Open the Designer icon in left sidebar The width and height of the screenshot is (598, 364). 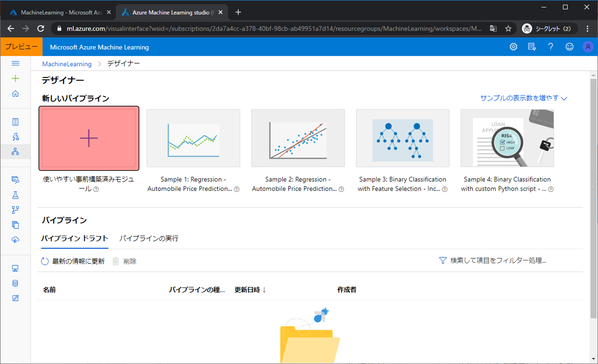(x=15, y=152)
